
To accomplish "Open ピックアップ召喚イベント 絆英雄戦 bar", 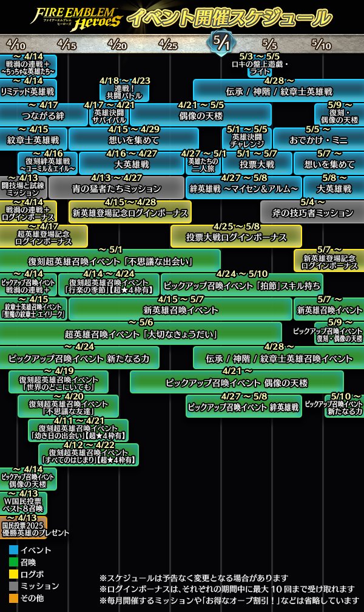I will pyautogui.click(x=244, y=407).
